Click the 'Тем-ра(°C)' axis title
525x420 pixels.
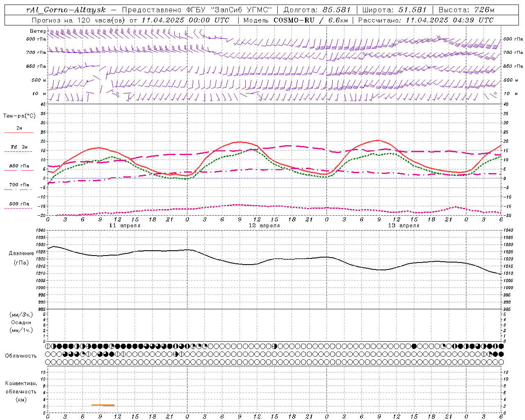tap(19, 116)
